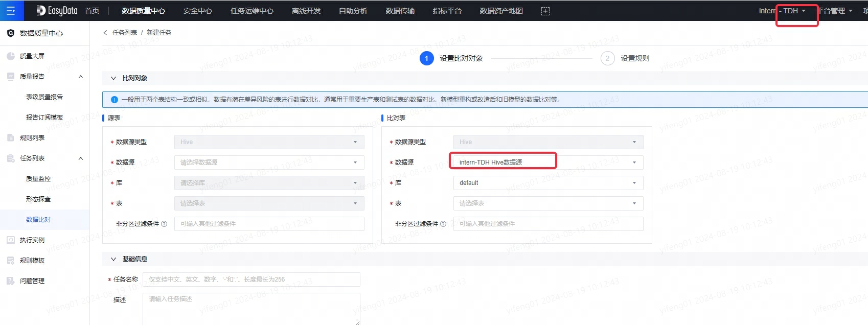Click help icon next to source 非分区过滤条件
The width and height of the screenshot is (868, 325).
click(164, 224)
